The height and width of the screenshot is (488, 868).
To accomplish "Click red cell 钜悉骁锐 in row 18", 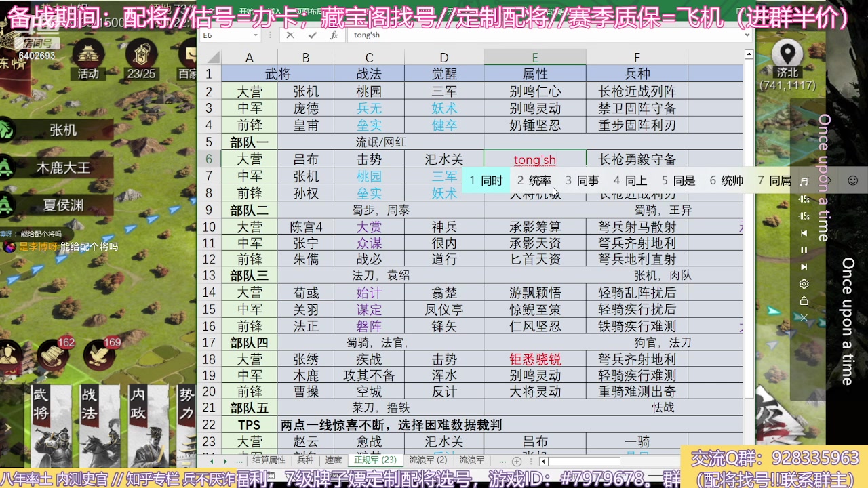I will 534,359.
